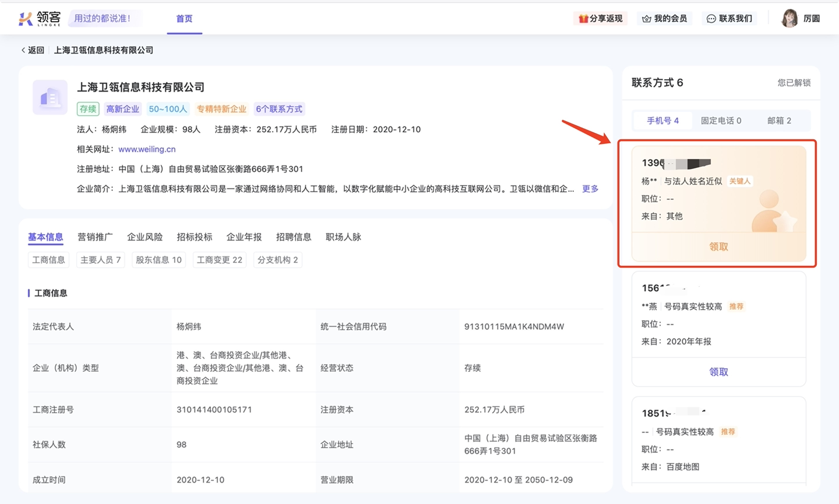The image size is (839, 504).
Task: Click the 您已解锁 text
Action: (x=794, y=83)
